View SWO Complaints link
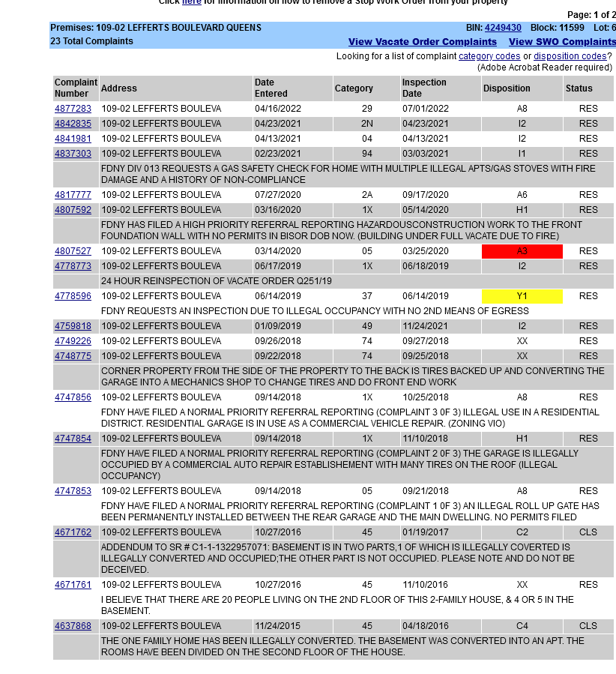 click(562, 42)
